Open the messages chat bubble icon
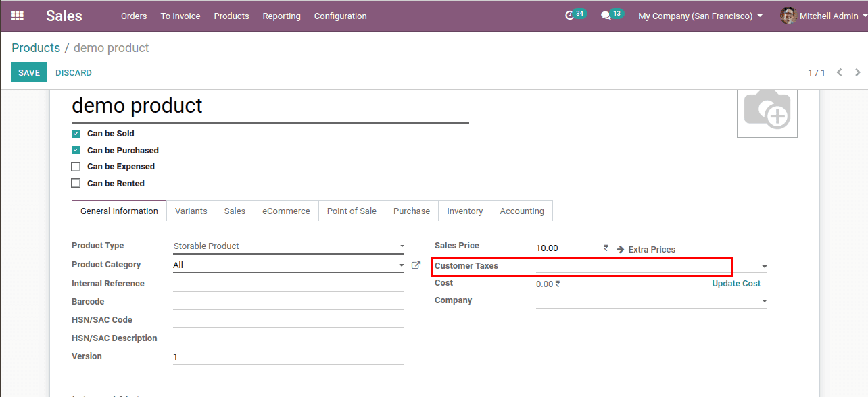 [606, 16]
